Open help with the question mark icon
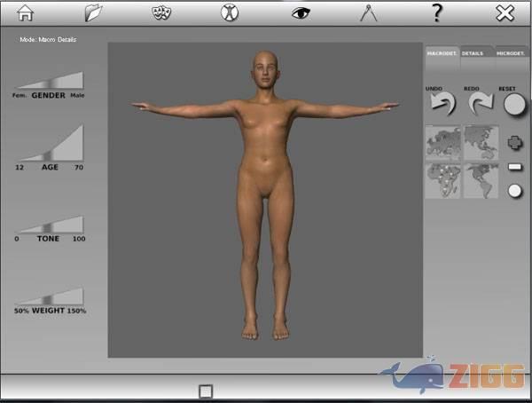 436,12
